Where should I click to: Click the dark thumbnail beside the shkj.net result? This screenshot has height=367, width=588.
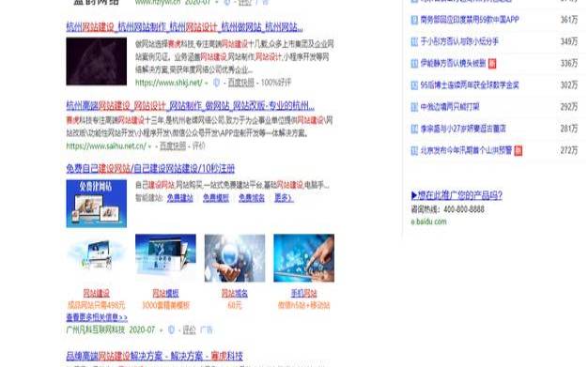tap(97, 61)
